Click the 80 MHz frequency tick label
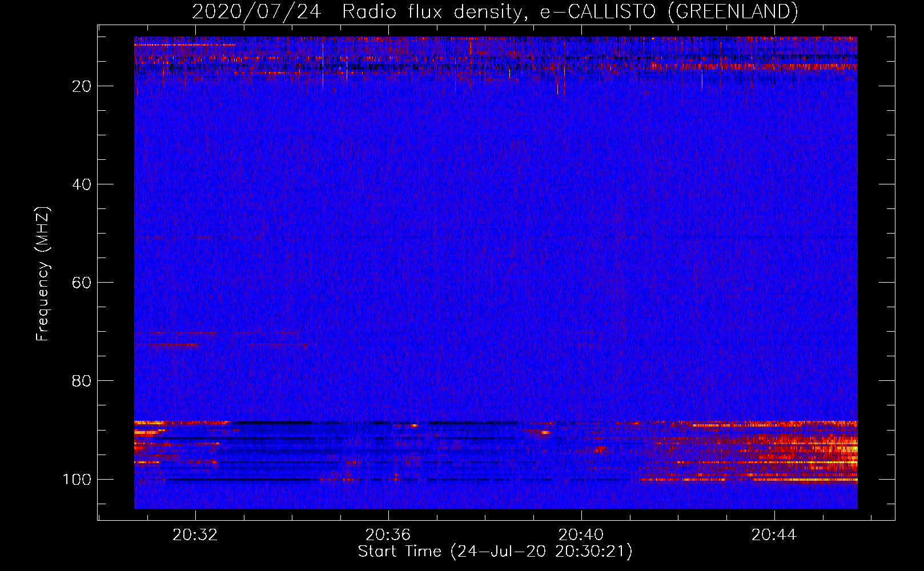The height and width of the screenshot is (571, 924). click(82, 381)
